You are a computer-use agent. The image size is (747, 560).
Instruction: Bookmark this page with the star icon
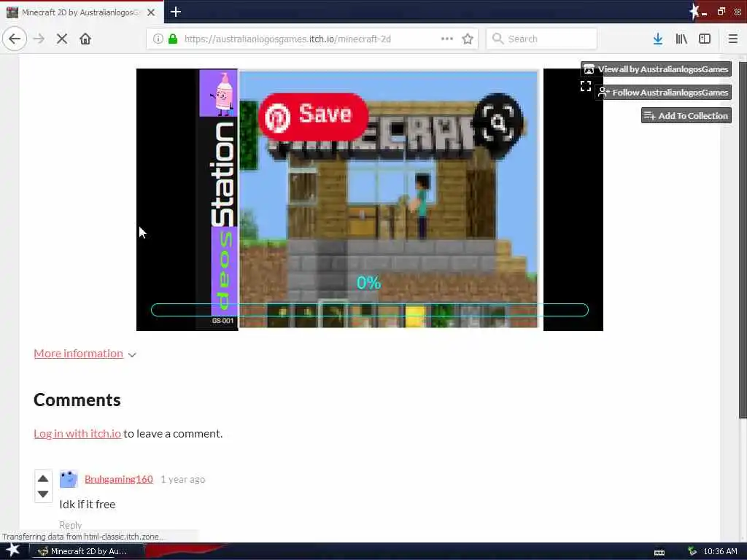tap(468, 39)
